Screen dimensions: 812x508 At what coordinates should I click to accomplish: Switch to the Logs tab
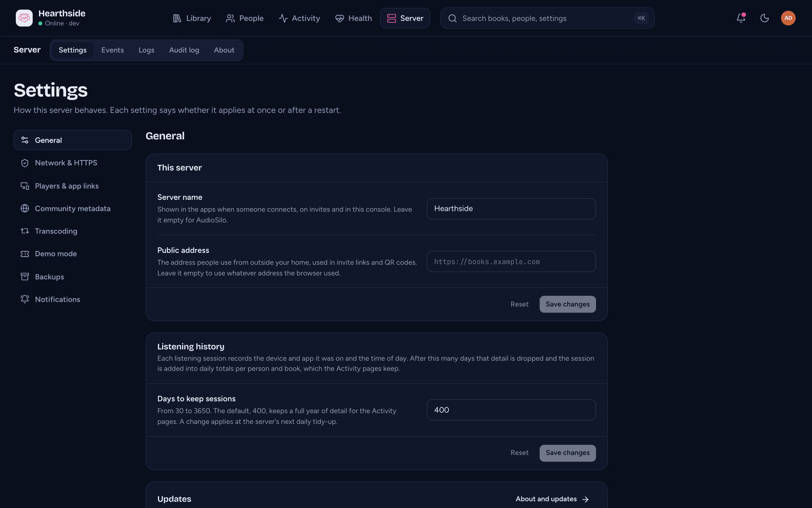pos(146,50)
